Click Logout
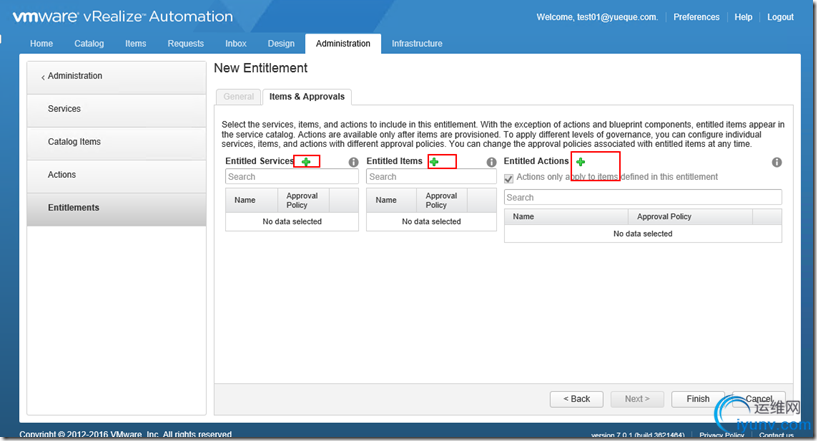817x441 pixels. pos(780,17)
